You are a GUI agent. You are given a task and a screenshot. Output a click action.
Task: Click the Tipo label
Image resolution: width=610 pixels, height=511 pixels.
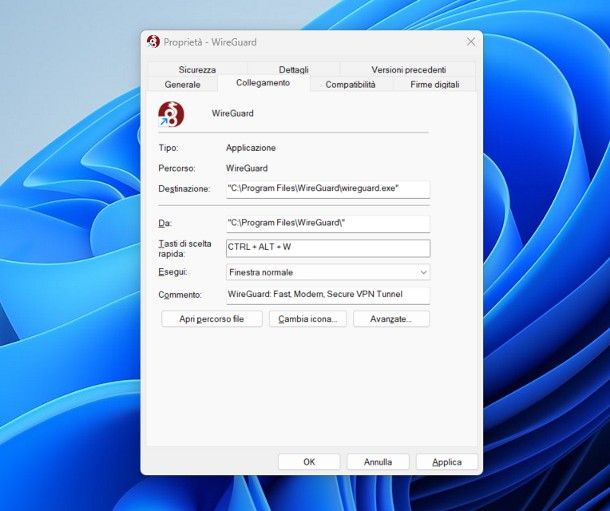click(168, 148)
